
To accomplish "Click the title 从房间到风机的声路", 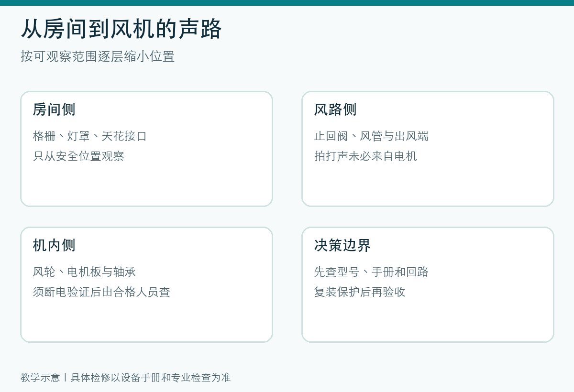I will [x=121, y=29].
